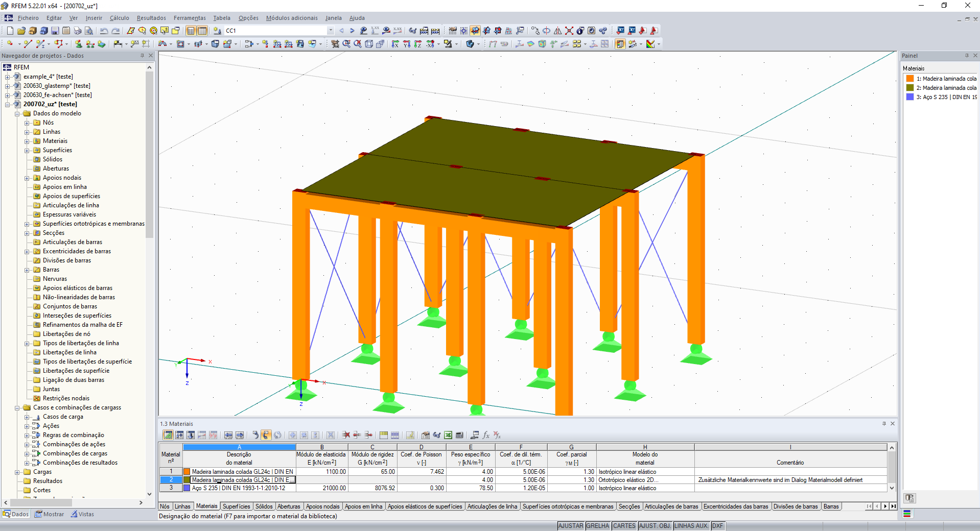Image resolution: width=980 pixels, height=531 pixels.
Task: Click the printer icon in the toolbar
Action: (x=78, y=31)
